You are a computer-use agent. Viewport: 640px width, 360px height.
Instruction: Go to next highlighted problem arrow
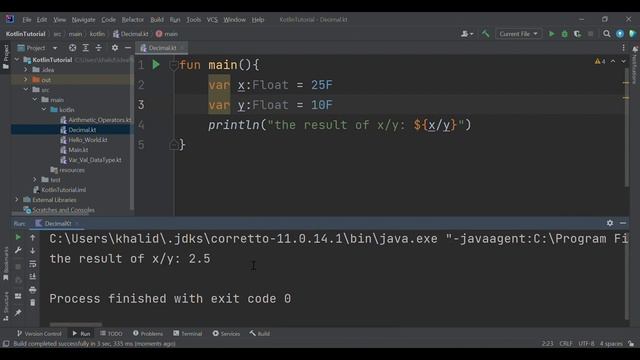623,61
